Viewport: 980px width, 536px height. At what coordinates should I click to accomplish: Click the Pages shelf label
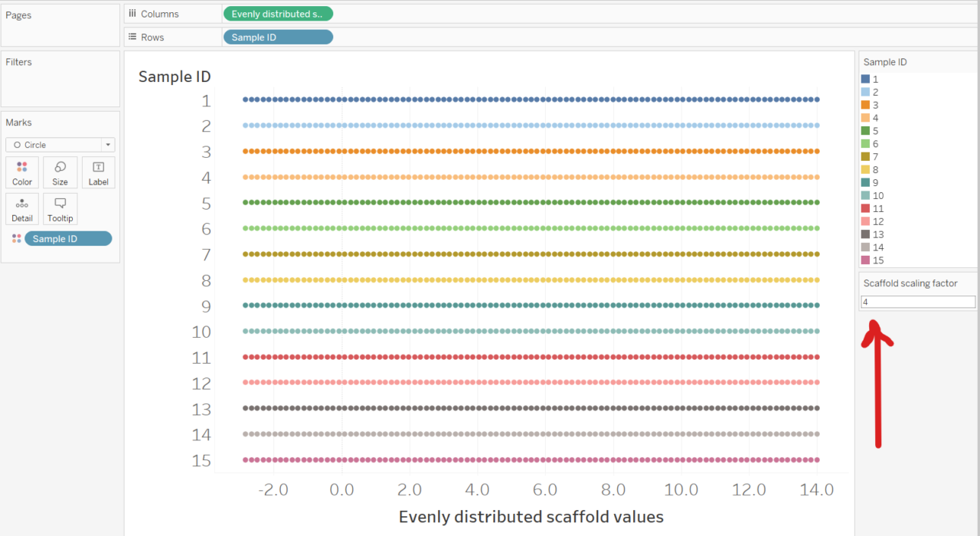(x=18, y=15)
